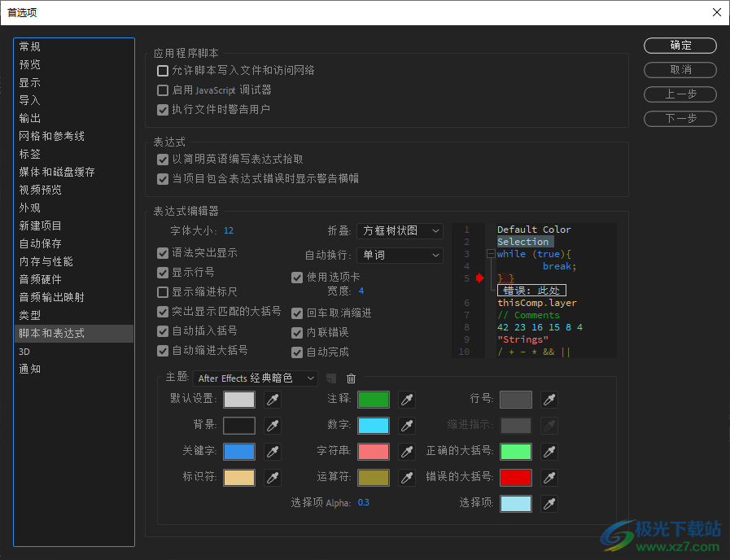Click the 背景 eyedropper icon
The height and width of the screenshot is (560, 730).
click(x=273, y=426)
